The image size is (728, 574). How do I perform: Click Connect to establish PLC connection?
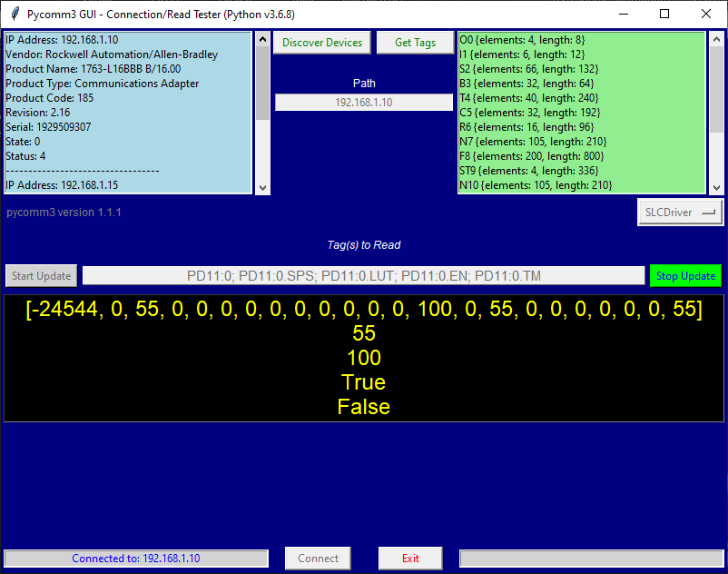point(317,558)
